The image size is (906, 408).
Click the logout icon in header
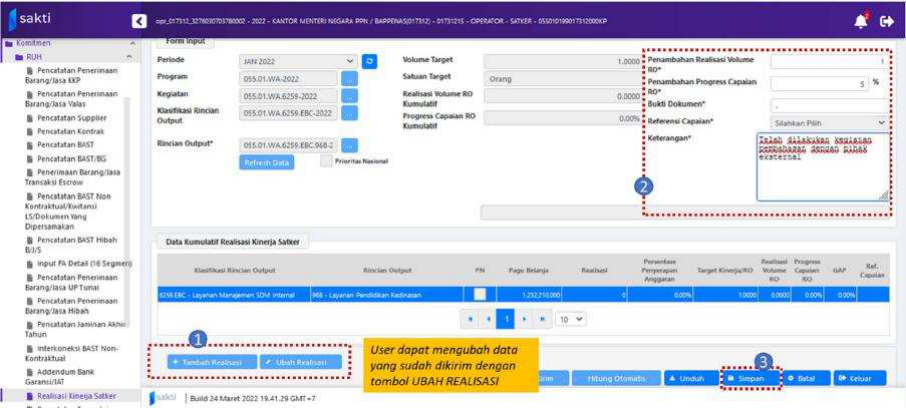[x=885, y=19]
